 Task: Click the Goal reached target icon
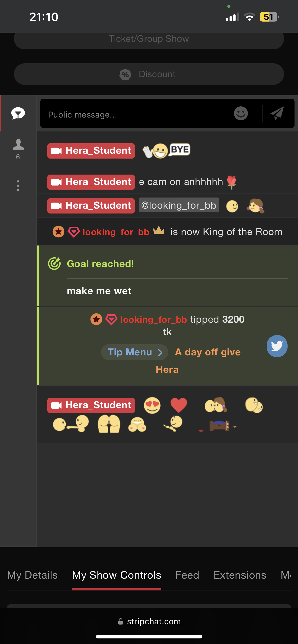tap(54, 264)
